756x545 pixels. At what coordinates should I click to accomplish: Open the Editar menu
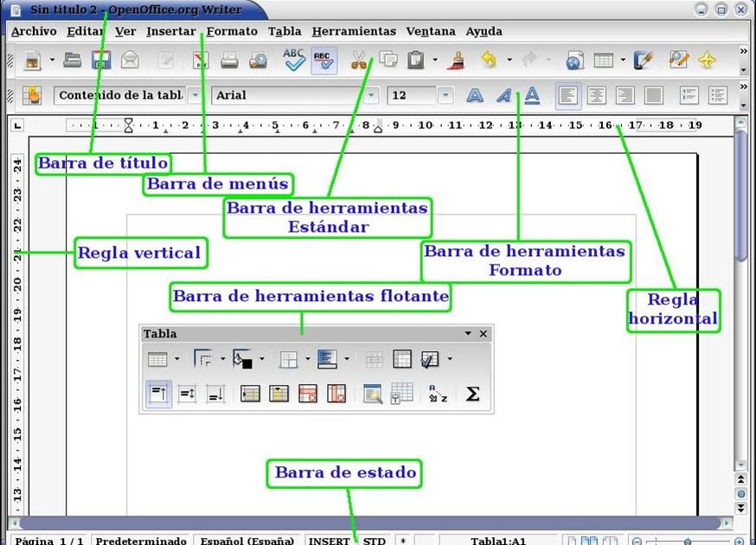(85, 31)
